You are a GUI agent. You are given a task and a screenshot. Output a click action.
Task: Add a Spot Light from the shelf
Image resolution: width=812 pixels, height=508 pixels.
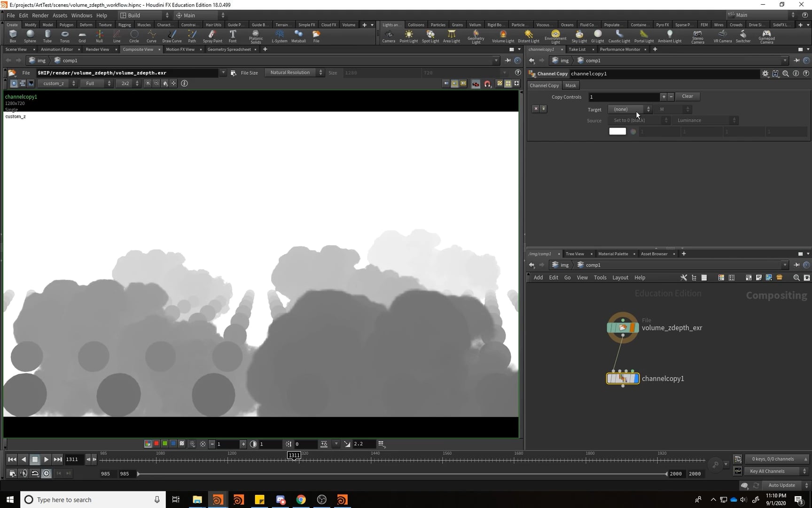tap(430, 36)
